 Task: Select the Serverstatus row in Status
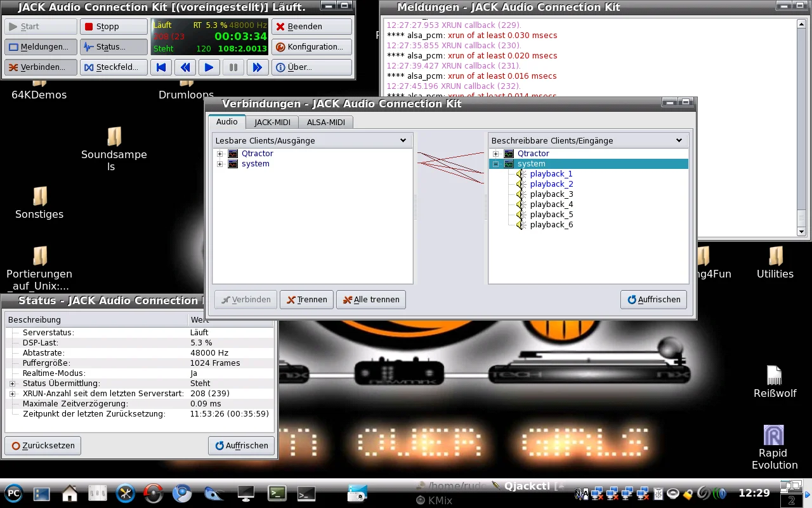pyautogui.click(x=140, y=333)
